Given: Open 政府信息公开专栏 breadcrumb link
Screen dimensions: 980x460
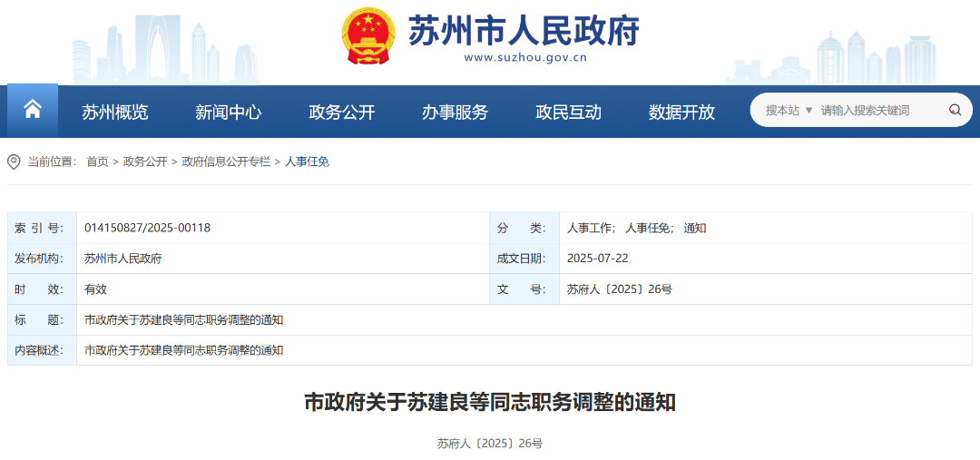Looking at the screenshot, I should (226, 161).
